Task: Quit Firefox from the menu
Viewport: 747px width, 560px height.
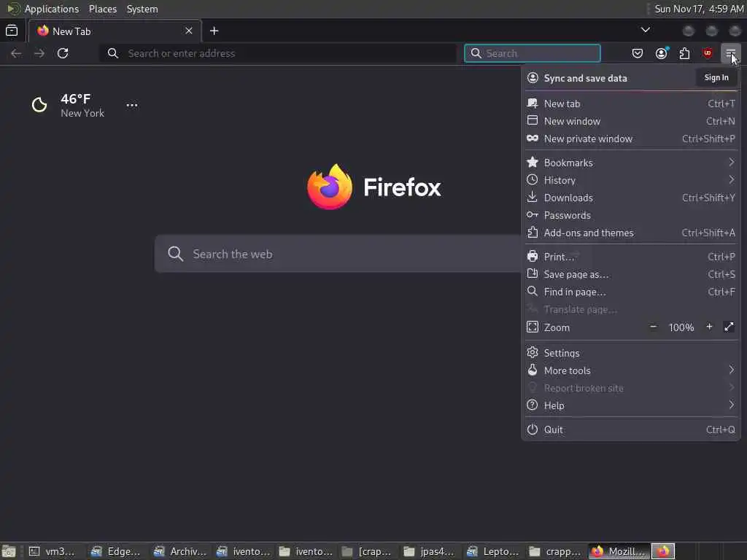Action: [x=631, y=429]
